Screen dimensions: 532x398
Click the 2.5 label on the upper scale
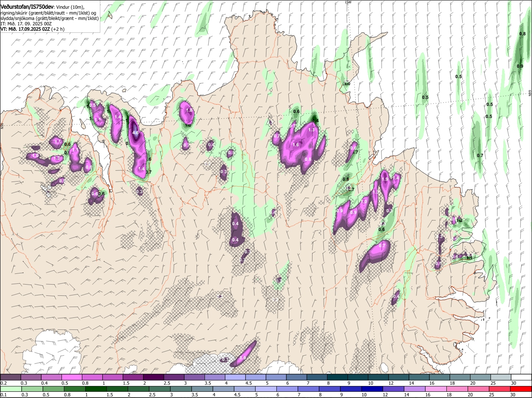(x=167, y=383)
